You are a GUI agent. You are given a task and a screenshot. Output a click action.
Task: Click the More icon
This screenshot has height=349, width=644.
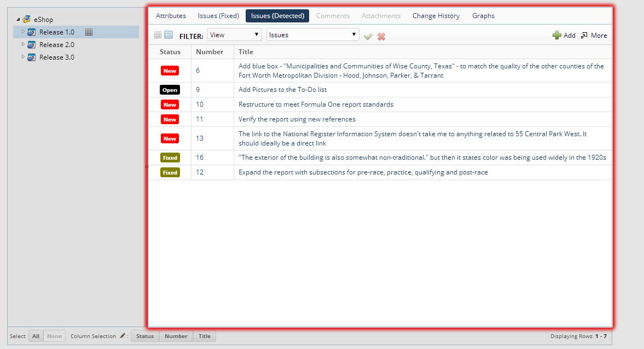click(584, 36)
